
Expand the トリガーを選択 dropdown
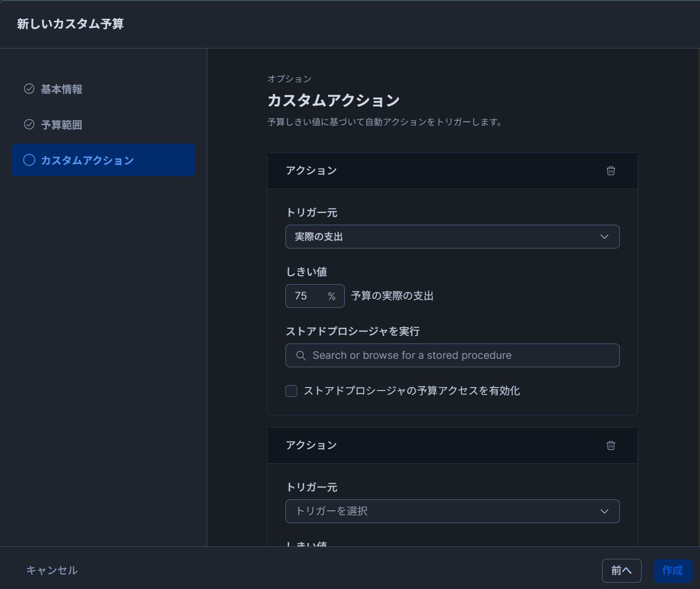452,511
